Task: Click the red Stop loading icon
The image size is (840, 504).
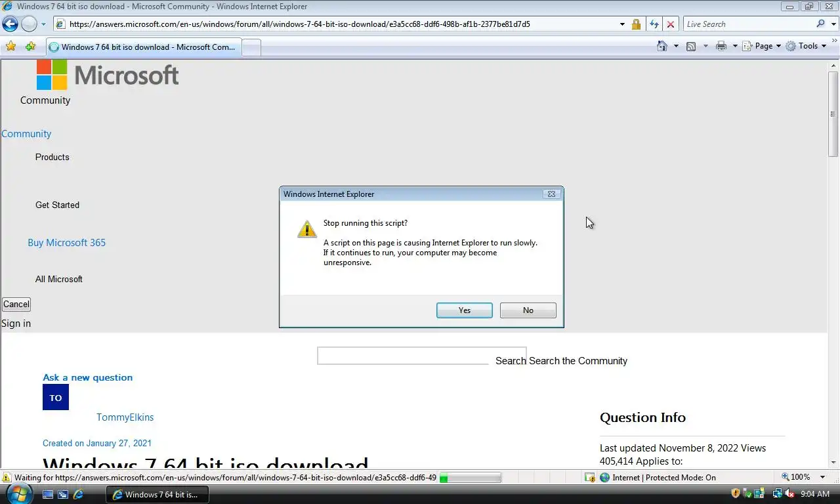Action: coord(670,24)
